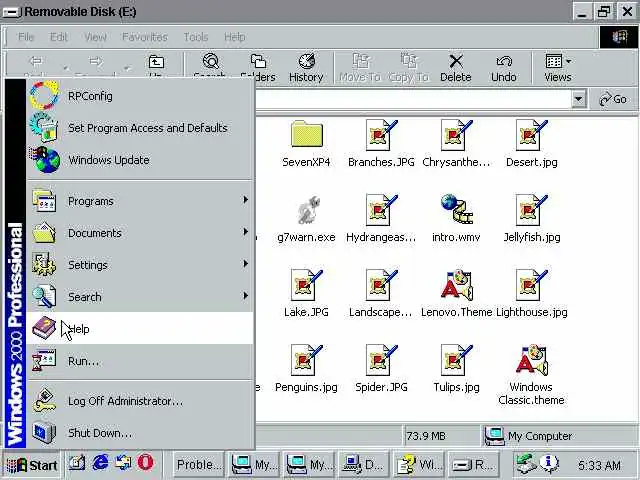Screen dimensions: 640x480
Task: Switch to the R... removable disk taskbar button
Action: click(x=473, y=465)
